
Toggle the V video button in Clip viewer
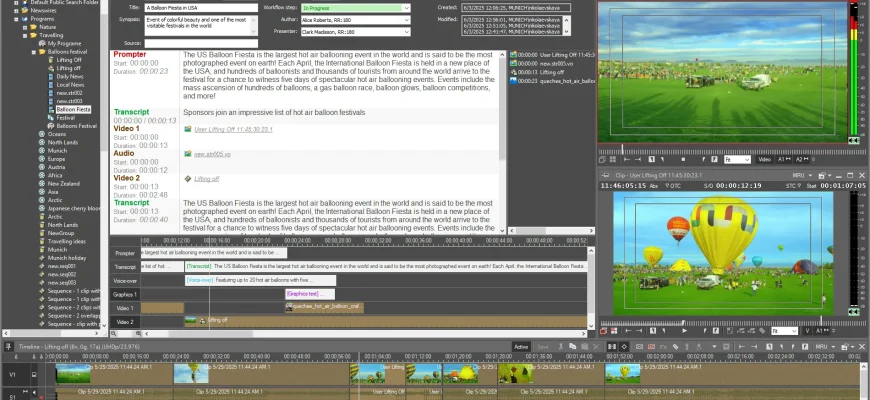click(x=807, y=331)
